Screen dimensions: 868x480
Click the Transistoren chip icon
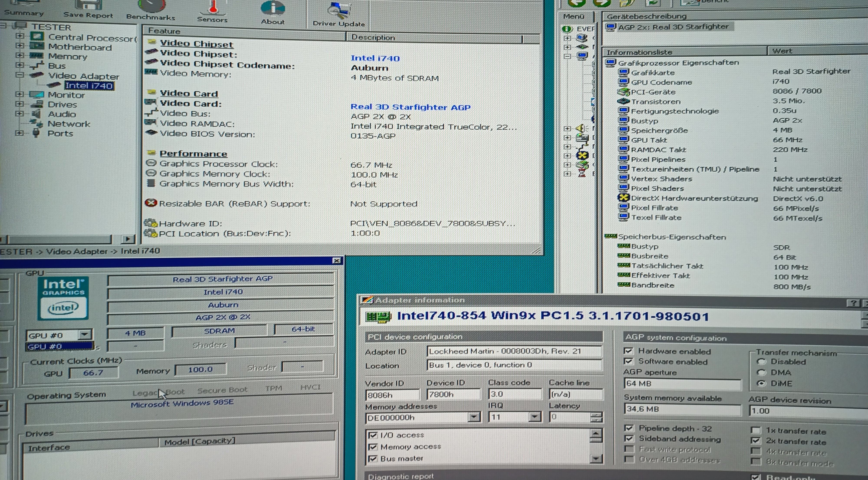pyautogui.click(x=623, y=101)
